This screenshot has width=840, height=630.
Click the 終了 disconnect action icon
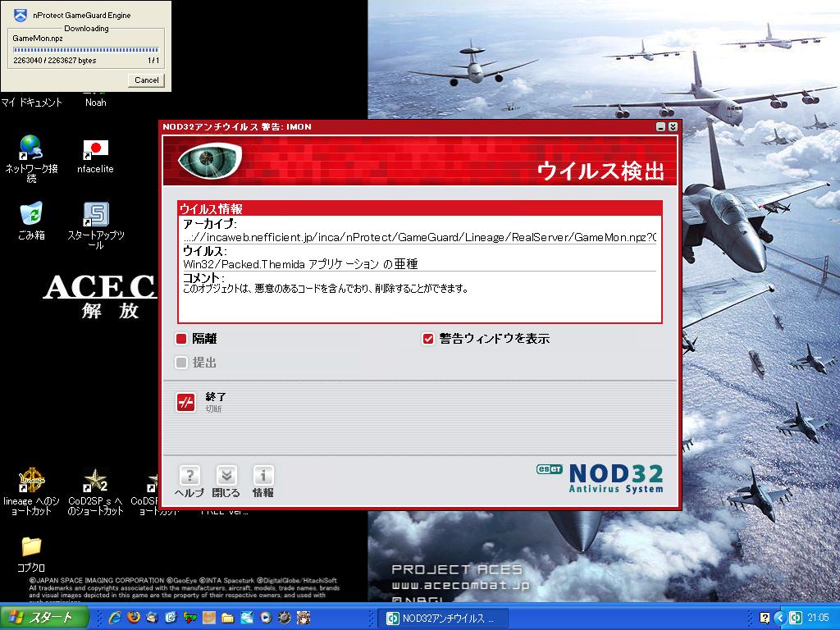[x=186, y=402]
